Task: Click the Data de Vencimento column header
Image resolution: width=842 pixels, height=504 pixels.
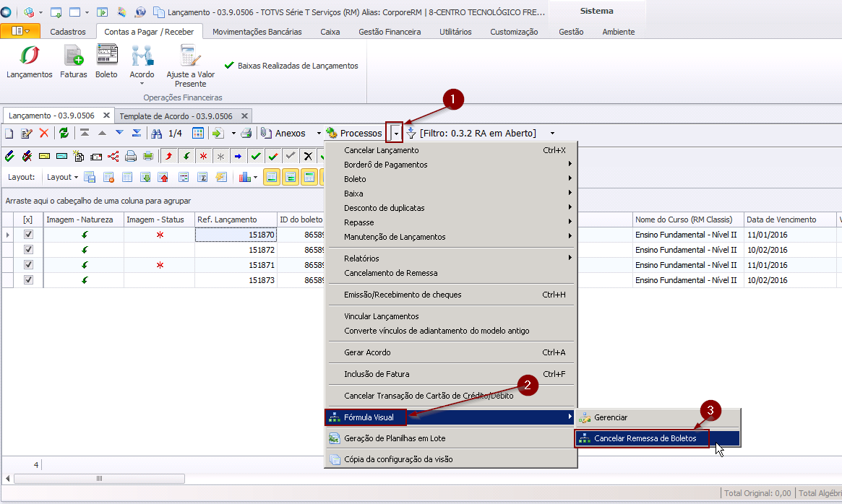Action: [x=781, y=220]
